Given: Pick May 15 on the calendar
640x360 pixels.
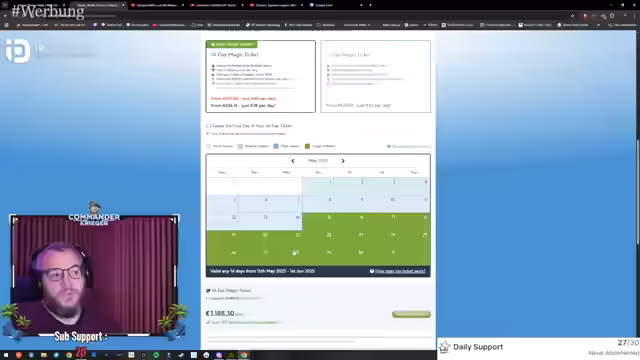Looking at the screenshot, I should (318, 222).
